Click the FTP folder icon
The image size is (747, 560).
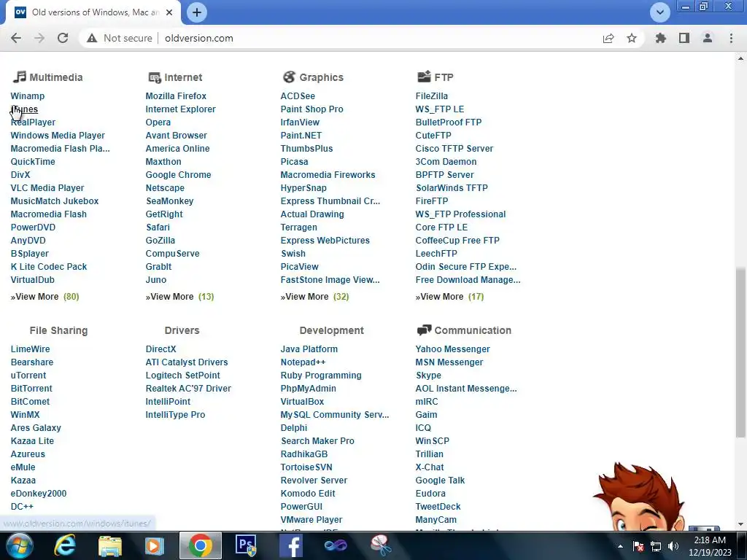[424, 77]
